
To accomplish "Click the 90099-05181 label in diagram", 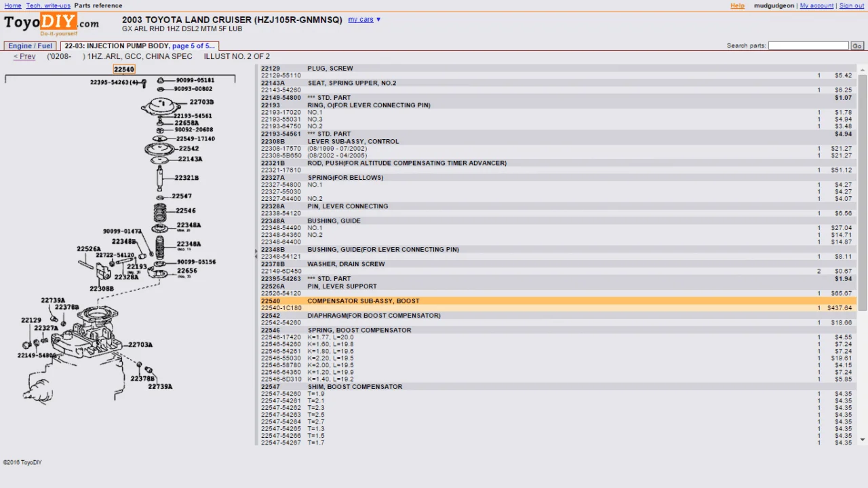I will 195,80.
